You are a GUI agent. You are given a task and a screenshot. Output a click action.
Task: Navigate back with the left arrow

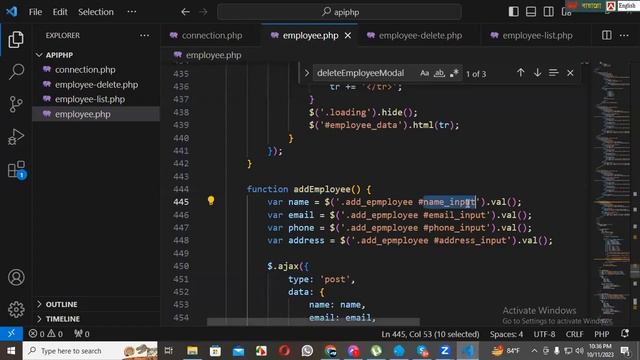tap(185, 12)
